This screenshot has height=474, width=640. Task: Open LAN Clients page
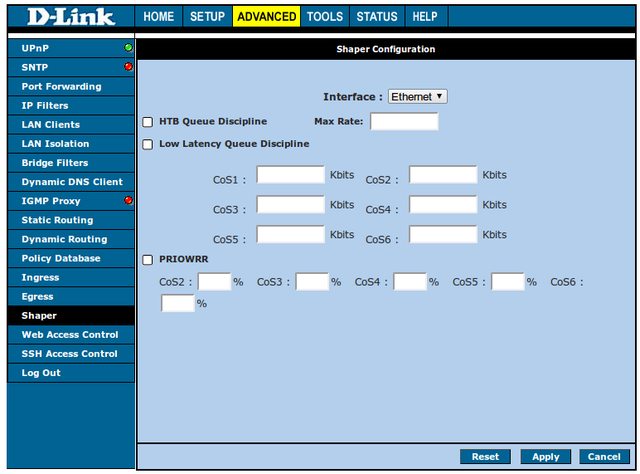(71, 125)
